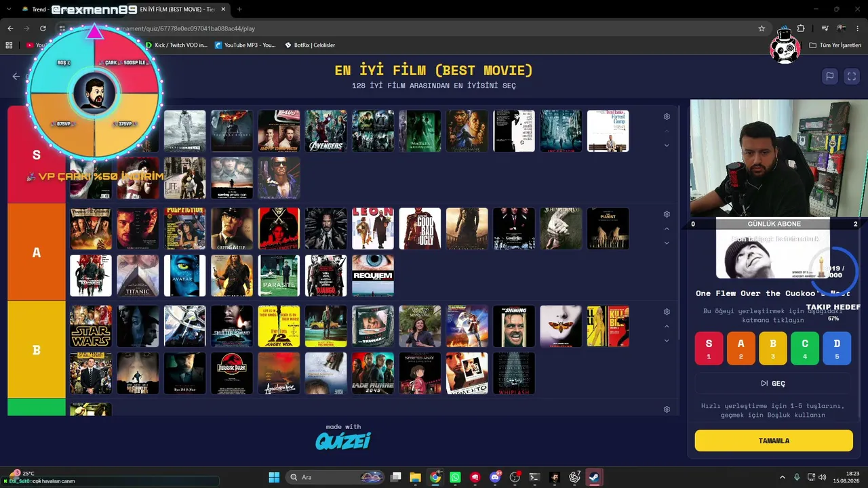Open the browser extensions puzzle icon
This screenshot has width=868, height=488.
tap(801, 28)
